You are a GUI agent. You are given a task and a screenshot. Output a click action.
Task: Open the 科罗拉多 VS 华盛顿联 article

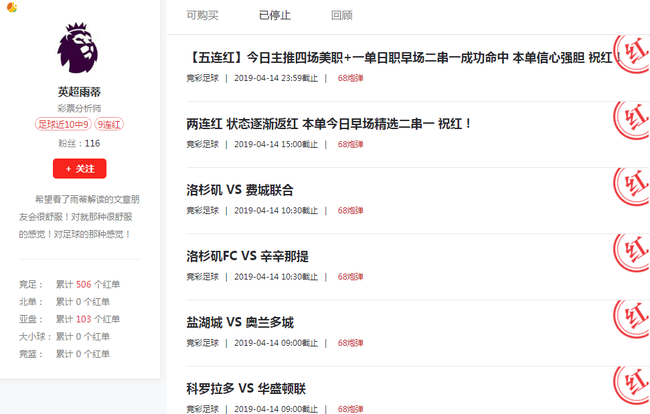pos(246,389)
